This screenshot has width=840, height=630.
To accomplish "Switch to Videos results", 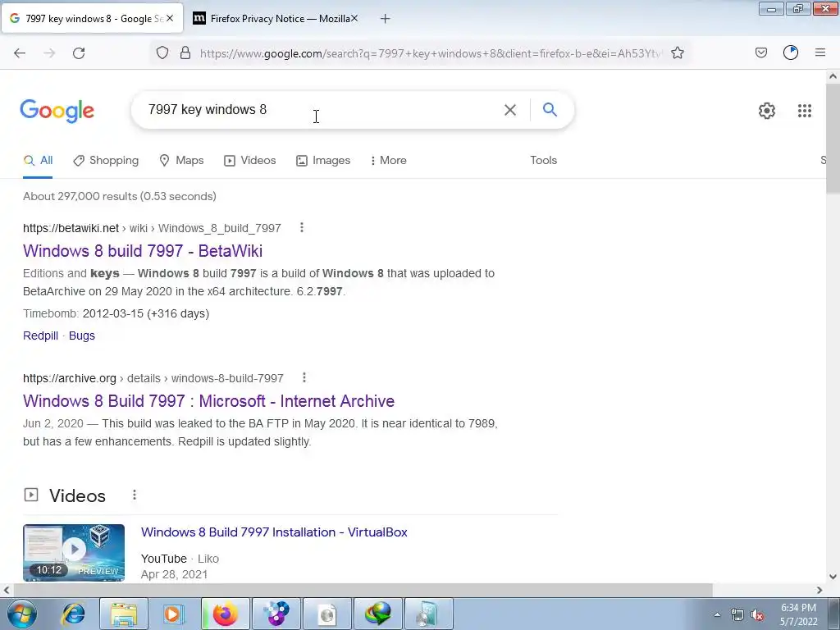I will [x=250, y=160].
